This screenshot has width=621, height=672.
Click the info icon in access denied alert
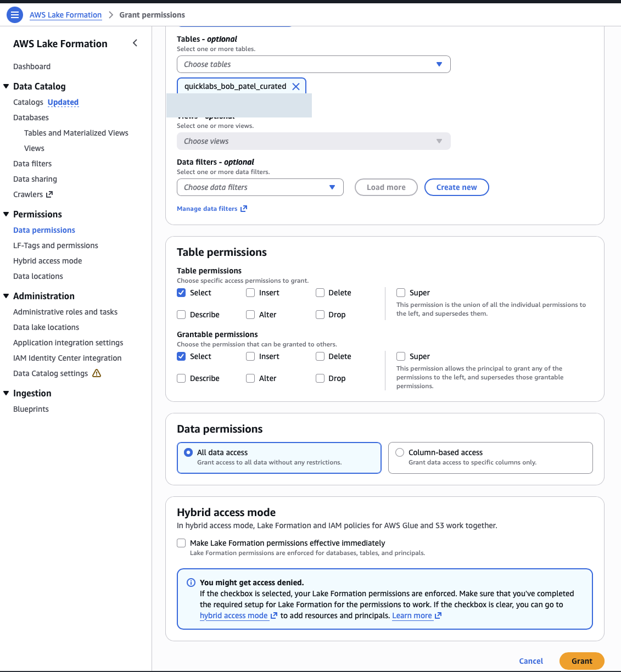pyautogui.click(x=191, y=583)
